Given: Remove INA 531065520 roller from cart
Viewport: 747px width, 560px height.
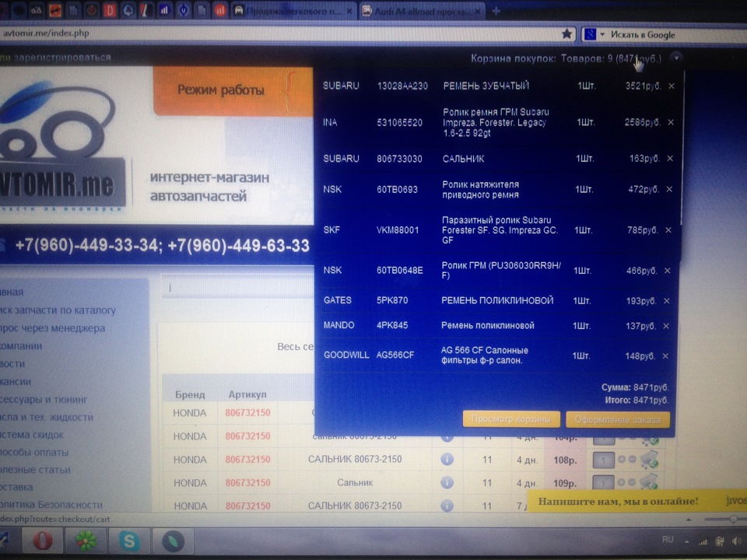Looking at the screenshot, I should click(671, 122).
